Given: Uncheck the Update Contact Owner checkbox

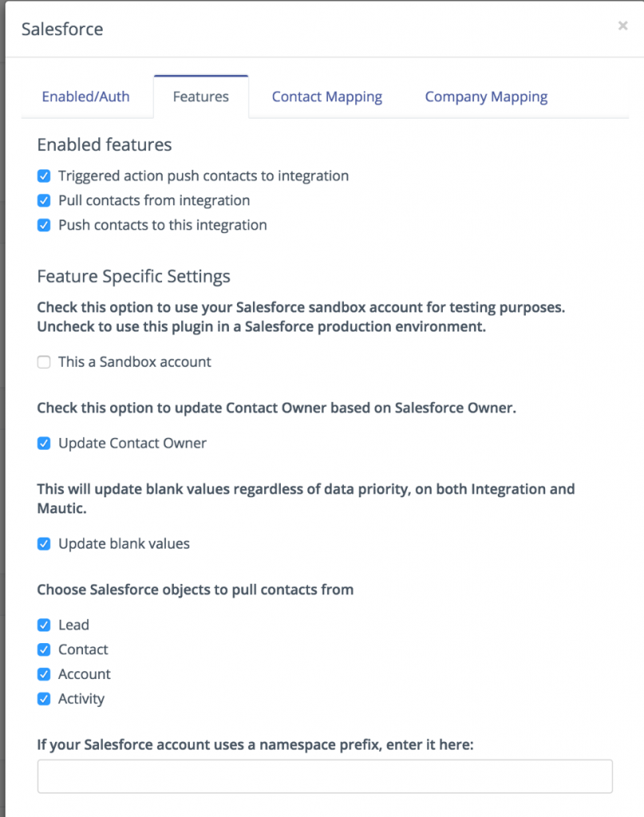Looking at the screenshot, I should pos(44,444).
